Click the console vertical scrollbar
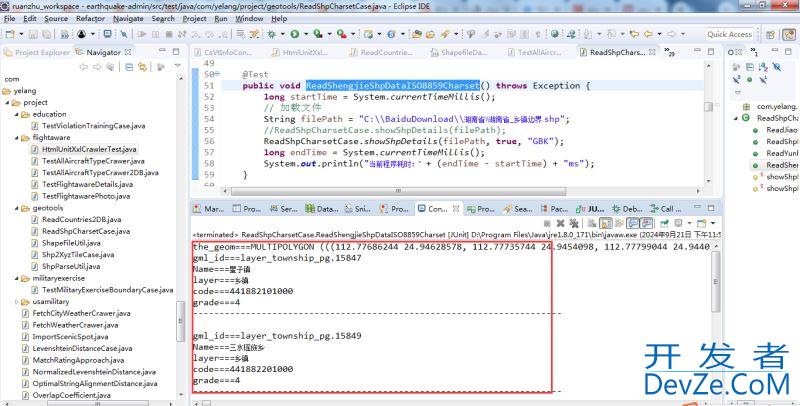This screenshot has height=406, width=800. pyautogui.click(x=716, y=281)
